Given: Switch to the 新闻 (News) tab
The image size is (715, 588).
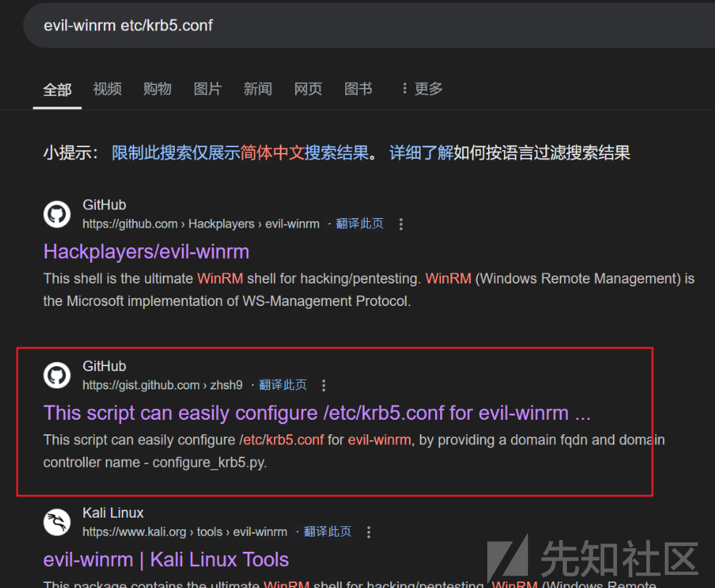Looking at the screenshot, I should point(257,88).
